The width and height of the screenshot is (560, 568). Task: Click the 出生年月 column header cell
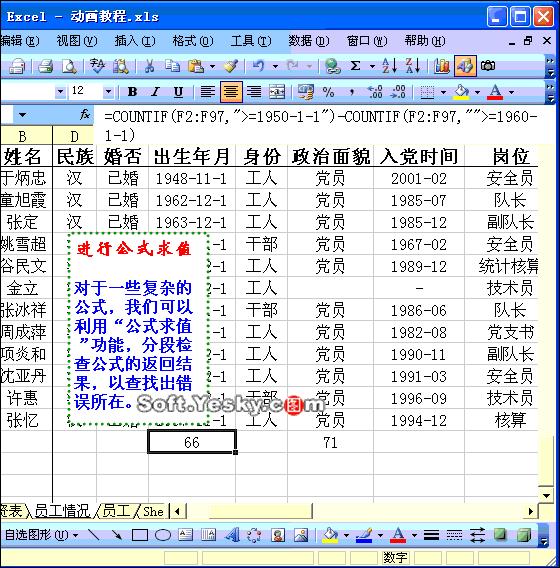pos(192,156)
